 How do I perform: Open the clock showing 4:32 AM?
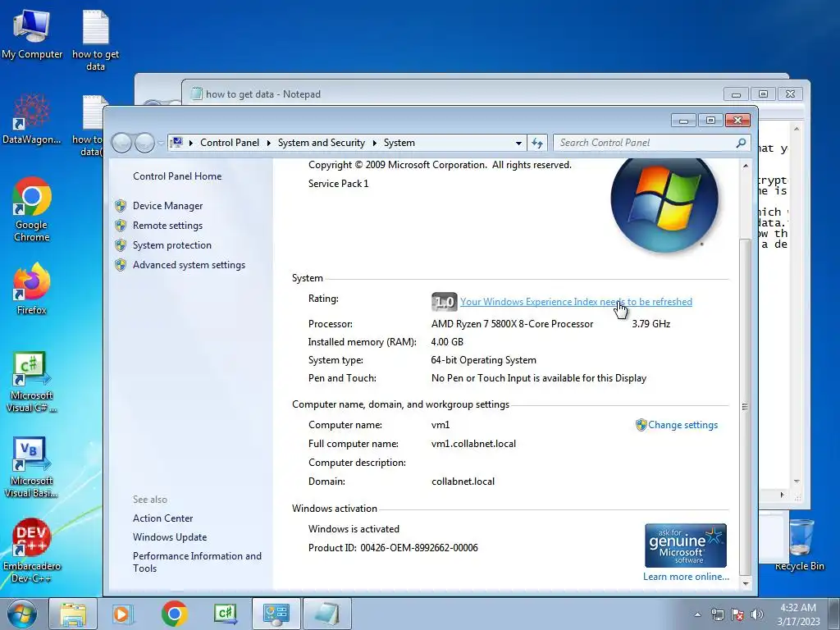[798, 614]
